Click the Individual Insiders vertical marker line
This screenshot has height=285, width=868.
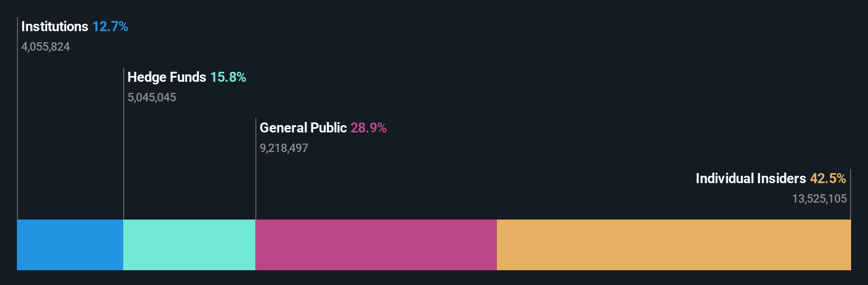coord(851,194)
